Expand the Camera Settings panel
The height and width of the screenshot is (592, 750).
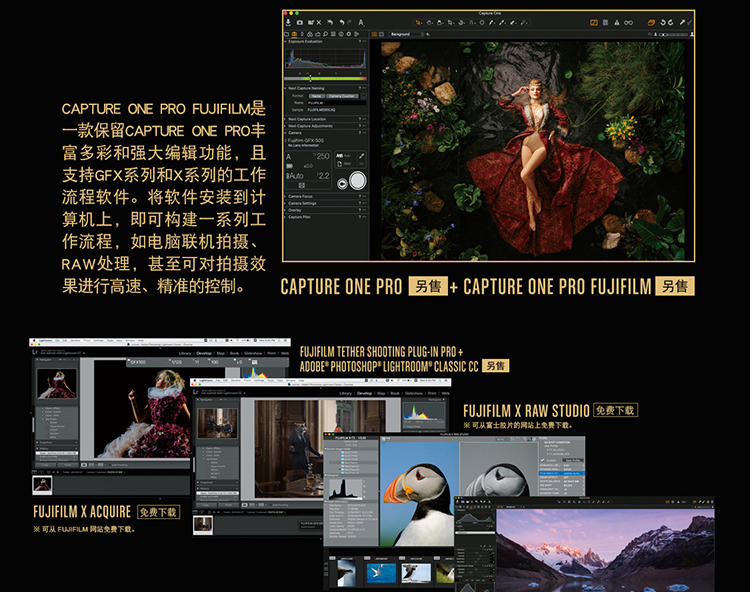click(x=285, y=203)
